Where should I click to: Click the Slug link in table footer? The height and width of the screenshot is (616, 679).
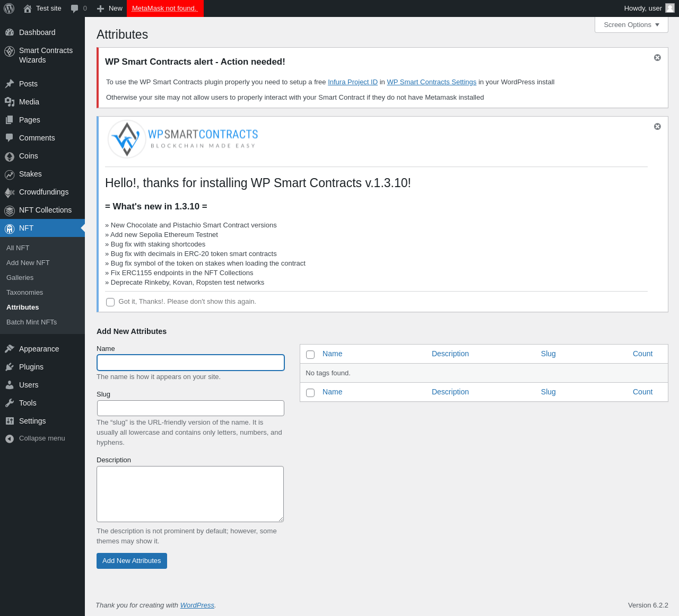[549, 392]
